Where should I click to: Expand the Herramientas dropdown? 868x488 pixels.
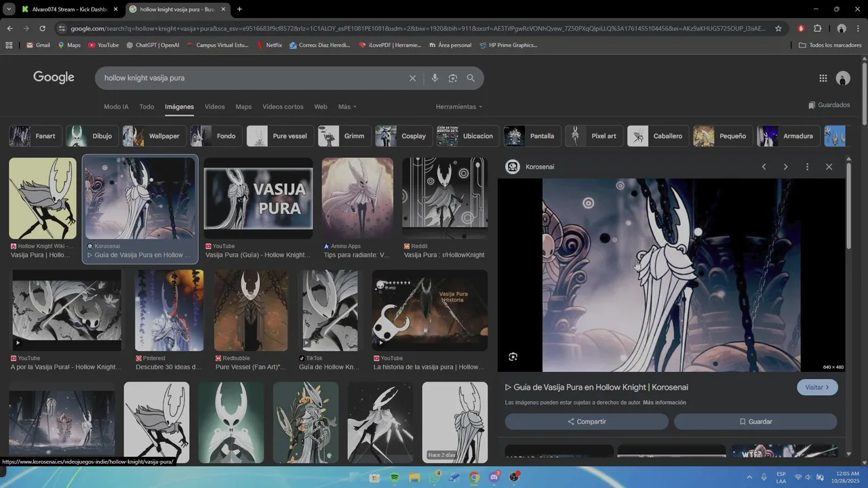coord(459,107)
